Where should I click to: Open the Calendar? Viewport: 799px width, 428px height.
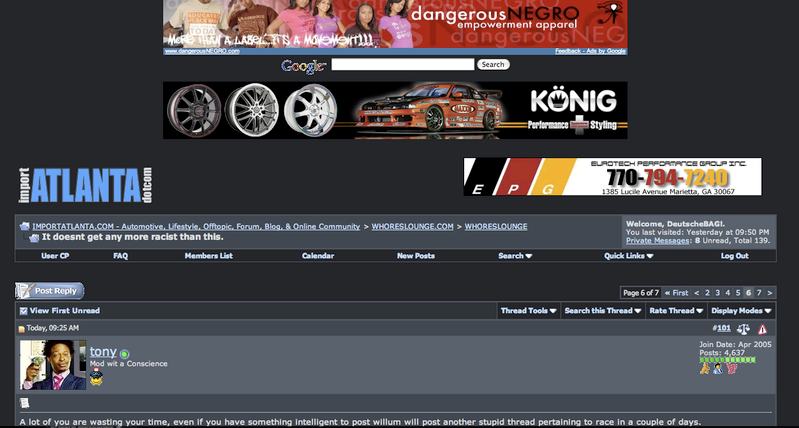[318, 256]
